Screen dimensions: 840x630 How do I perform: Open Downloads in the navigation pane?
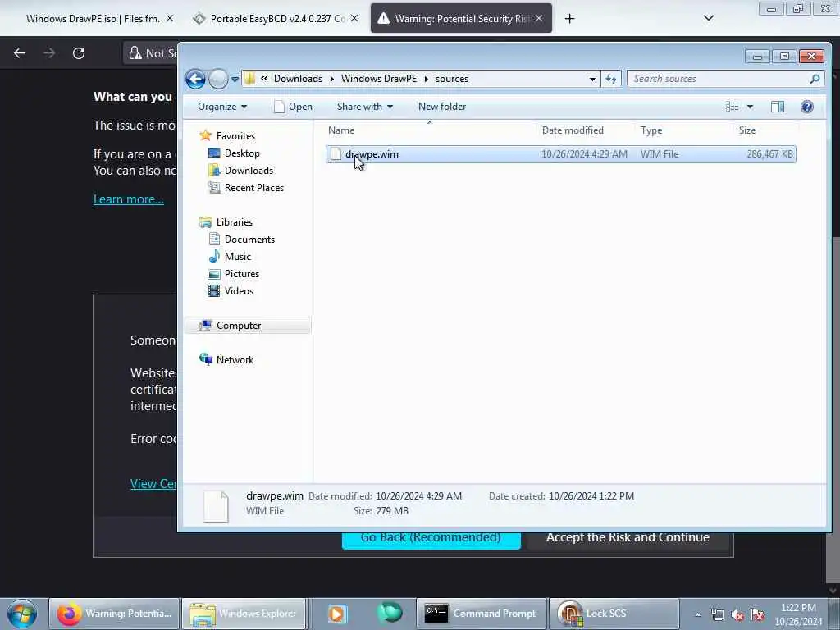tap(249, 171)
